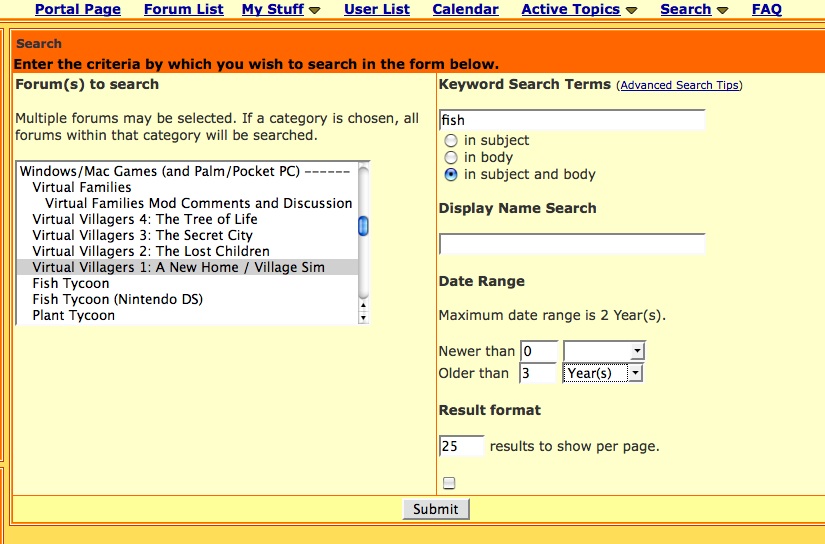Viewport: 825px width, 544px height.
Task: Click the results per page number field
Action: 461,446
